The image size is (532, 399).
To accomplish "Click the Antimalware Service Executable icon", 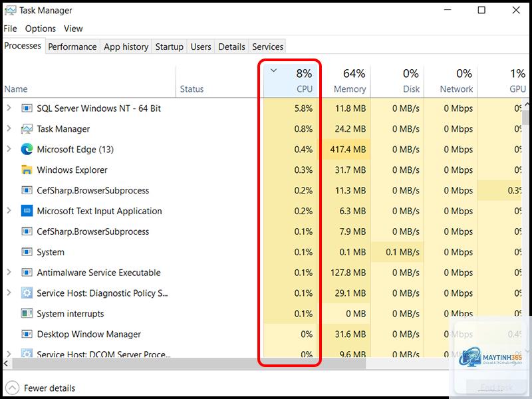I will click(27, 273).
